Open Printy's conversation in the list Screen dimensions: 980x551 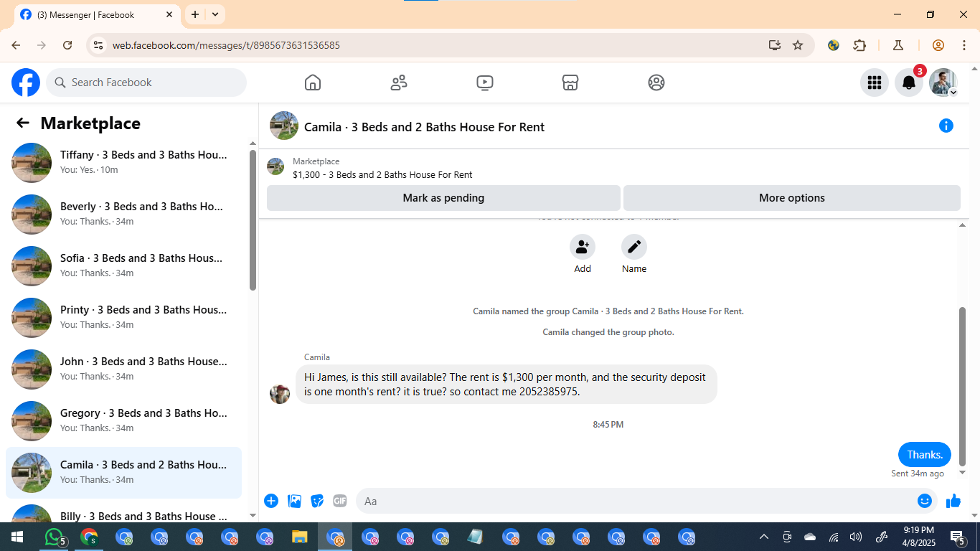123,317
